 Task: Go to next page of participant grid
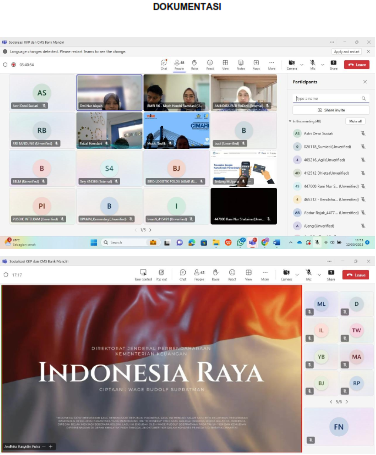click(150, 230)
